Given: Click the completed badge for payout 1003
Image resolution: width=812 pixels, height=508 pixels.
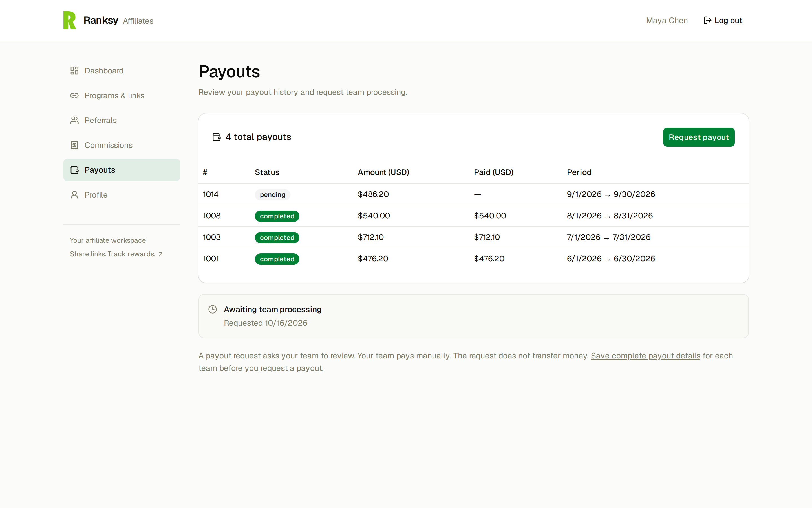Looking at the screenshot, I should tap(277, 238).
